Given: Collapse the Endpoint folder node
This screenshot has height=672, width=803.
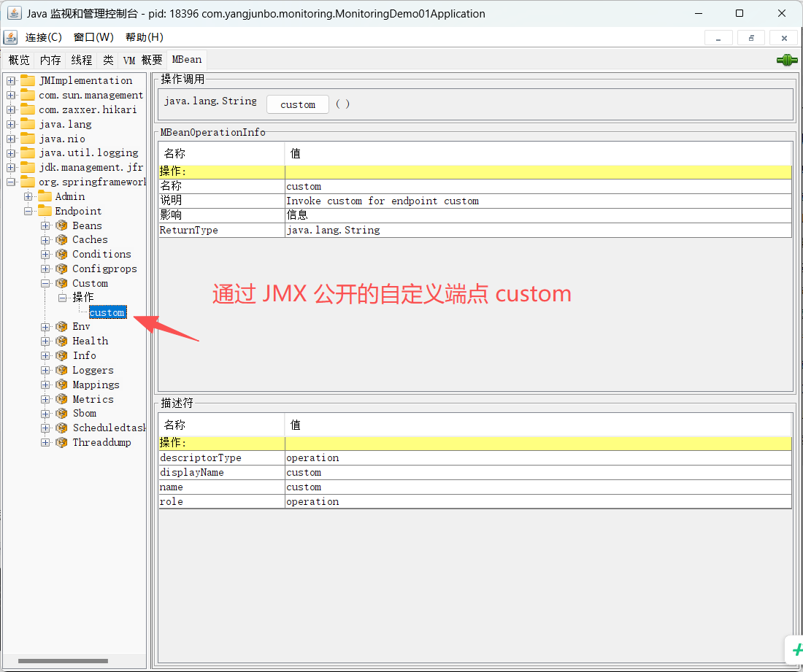Looking at the screenshot, I should (28, 211).
